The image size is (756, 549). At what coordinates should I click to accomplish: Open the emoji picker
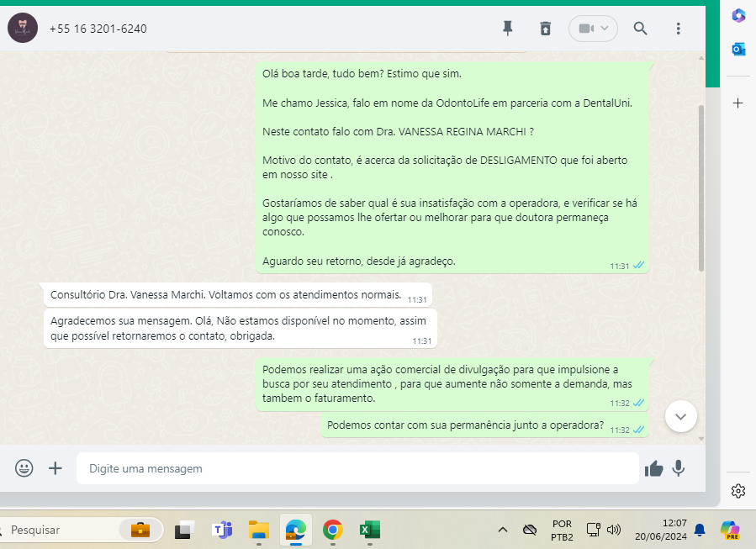24,468
